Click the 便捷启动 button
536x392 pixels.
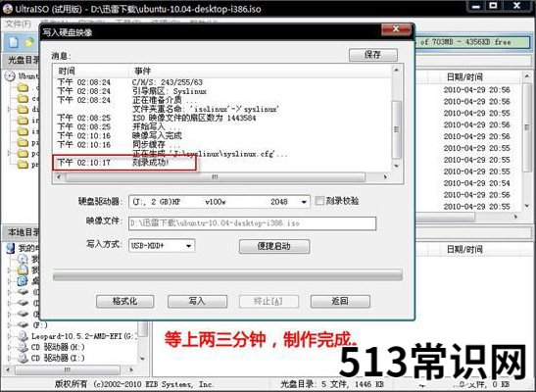(274, 246)
